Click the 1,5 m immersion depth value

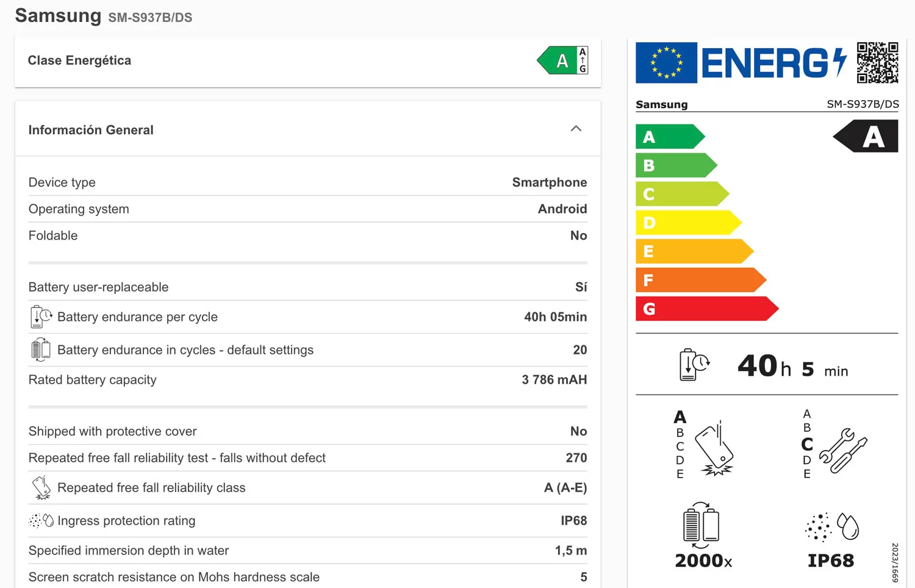tap(571, 551)
